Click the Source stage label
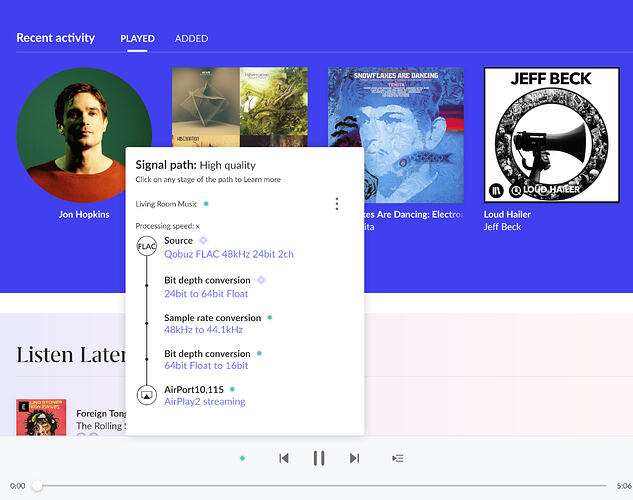The image size is (633, 500). [x=178, y=241]
